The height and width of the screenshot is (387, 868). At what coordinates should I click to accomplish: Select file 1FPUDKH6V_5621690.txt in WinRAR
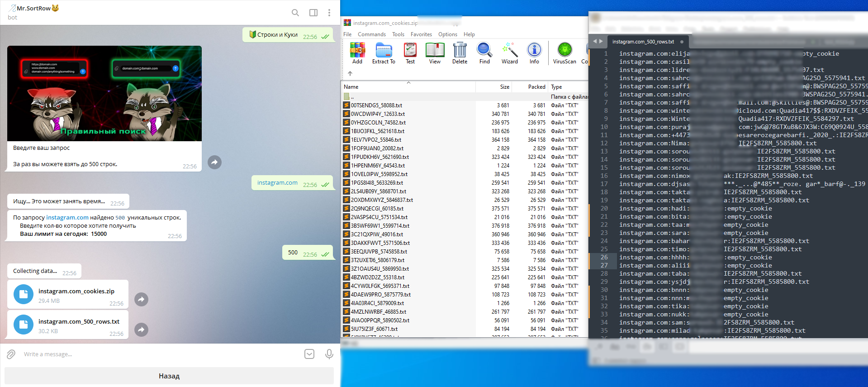click(x=465, y=157)
